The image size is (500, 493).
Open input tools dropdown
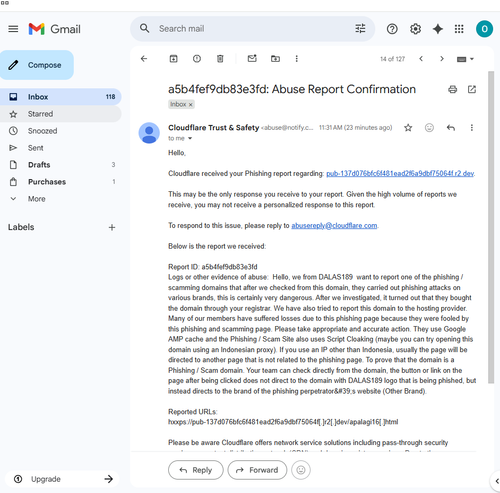465,59
